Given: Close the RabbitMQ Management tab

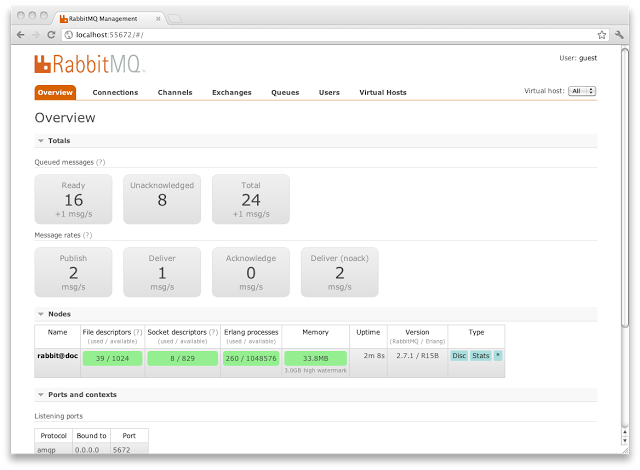Looking at the screenshot, I should click(x=158, y=19).
